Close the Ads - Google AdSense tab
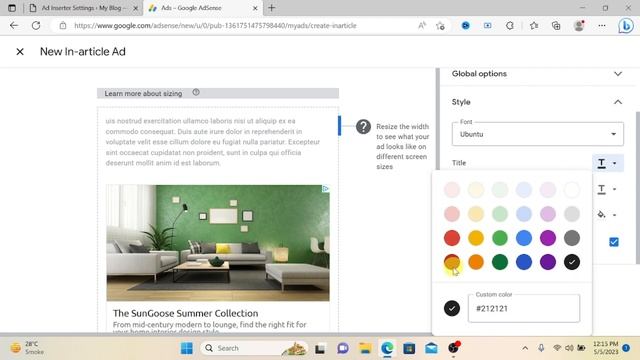This screenshot has width=640, height=360. [255, 8]
